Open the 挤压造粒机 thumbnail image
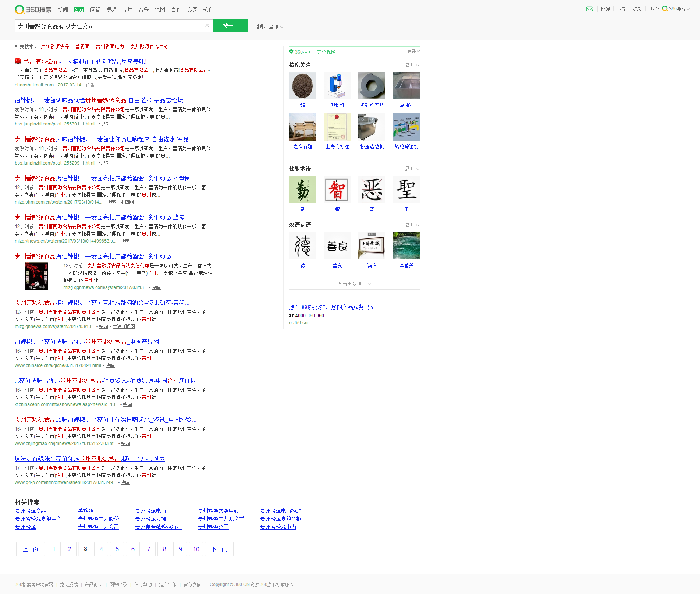Screen dimensions: 700x594 pos(372,127)
